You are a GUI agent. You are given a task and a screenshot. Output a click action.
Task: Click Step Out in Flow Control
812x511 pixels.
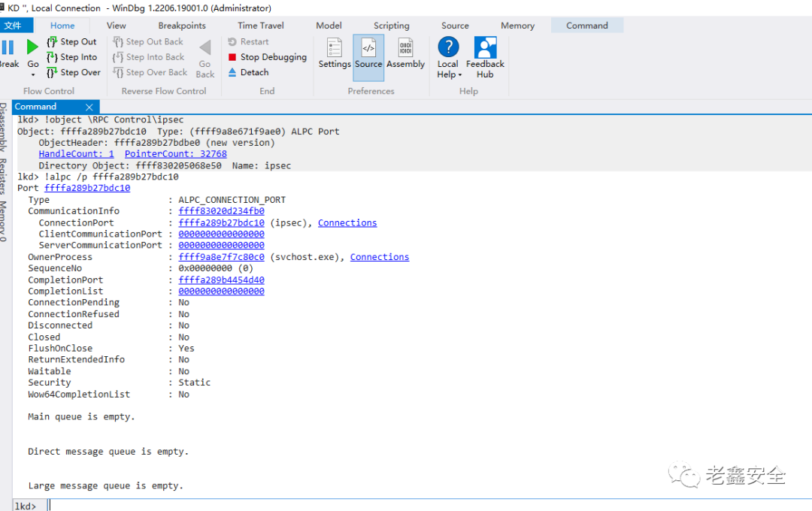click(x=72, y=42)
